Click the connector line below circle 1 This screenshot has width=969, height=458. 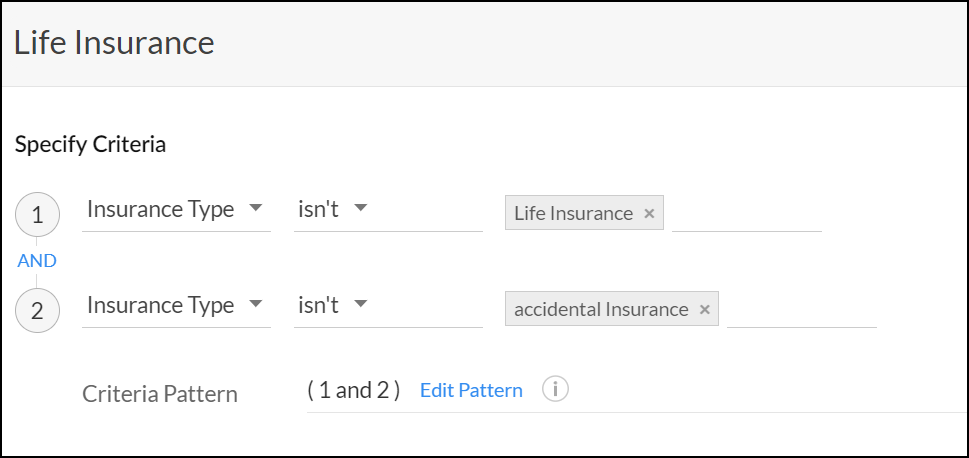[37, 241]
